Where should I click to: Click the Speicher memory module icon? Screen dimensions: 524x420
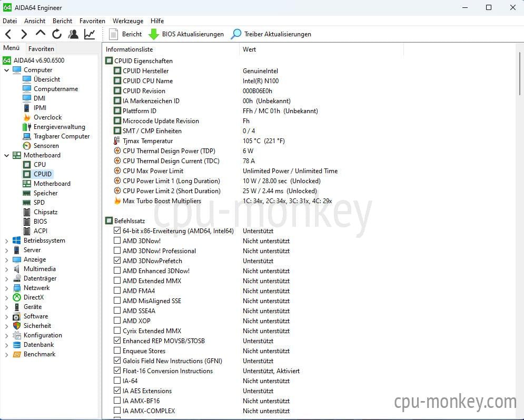(27, 193)
